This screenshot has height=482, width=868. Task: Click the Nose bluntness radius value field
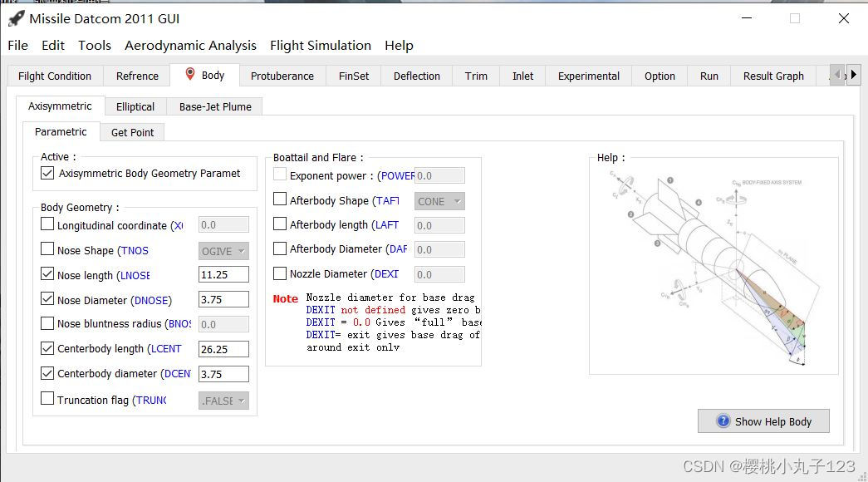[223, 324]
